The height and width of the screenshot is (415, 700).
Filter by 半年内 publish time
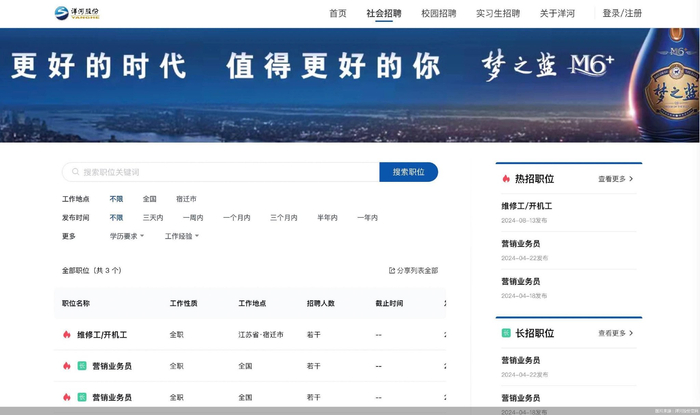coord(327,218)
